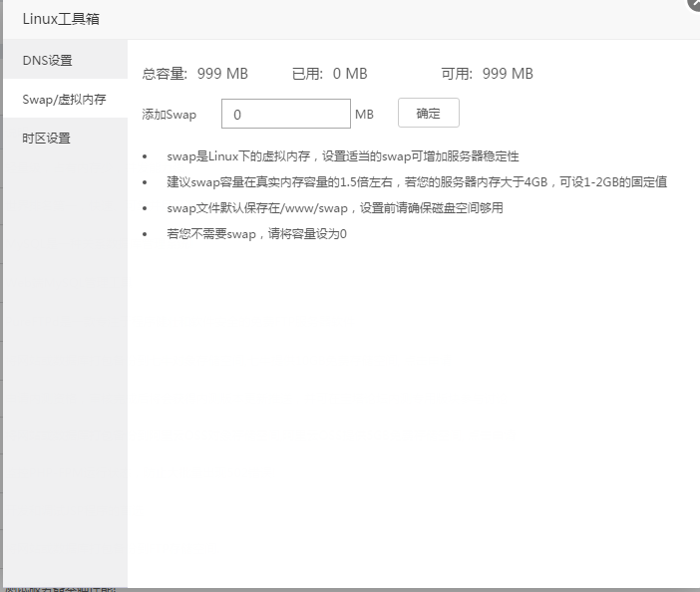Switch to the 时区设置 tab
Image resolution: width=700 pixels, height=592 pixels.
(x=65, y=138)
